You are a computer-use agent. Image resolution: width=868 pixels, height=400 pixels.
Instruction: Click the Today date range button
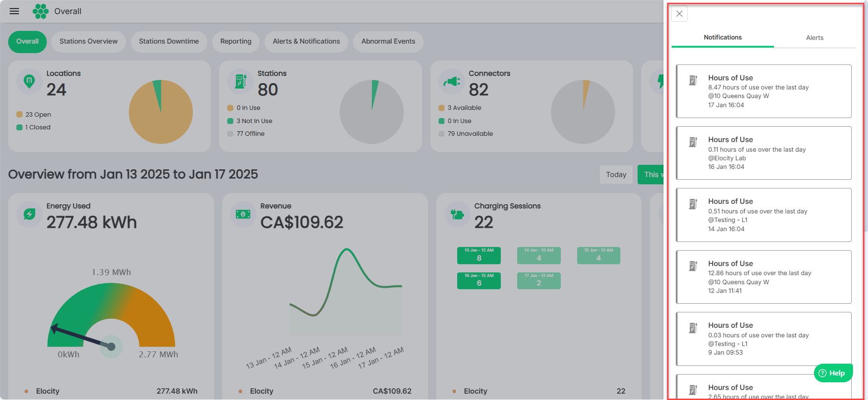click(616, 175)
